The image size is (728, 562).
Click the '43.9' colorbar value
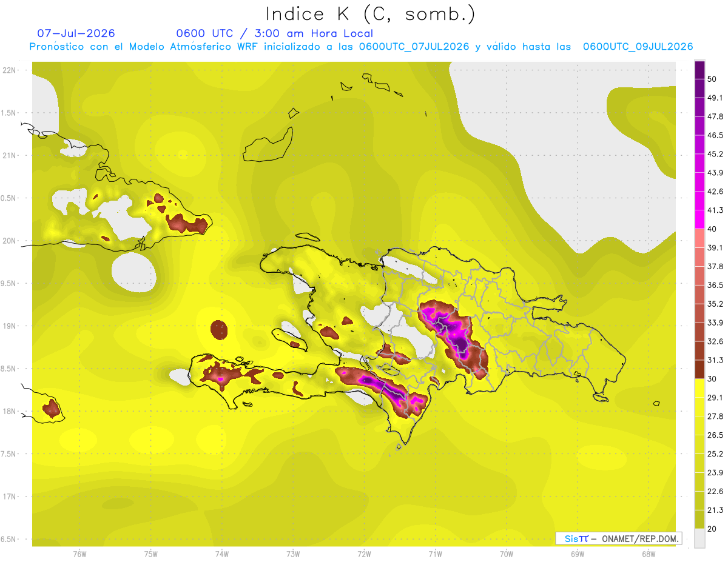click(x=715, y=173)
